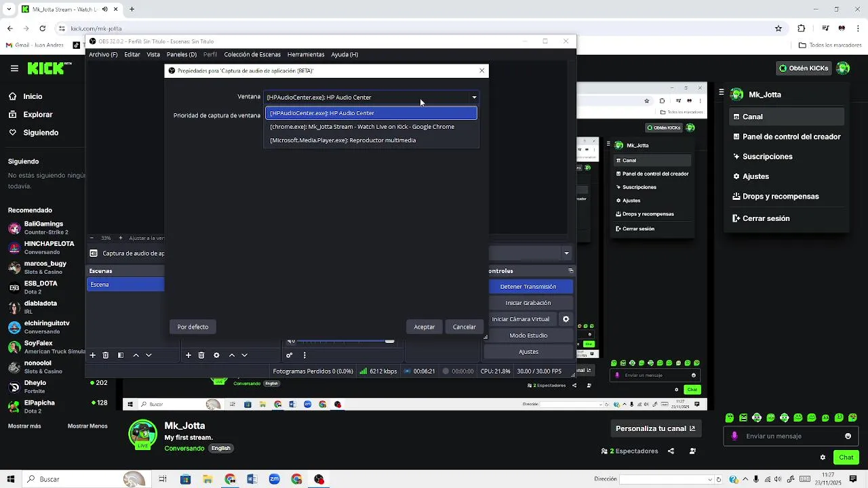
Task: Open the Ayuda (H) menu in OBS
Action: tap(344, 54)
